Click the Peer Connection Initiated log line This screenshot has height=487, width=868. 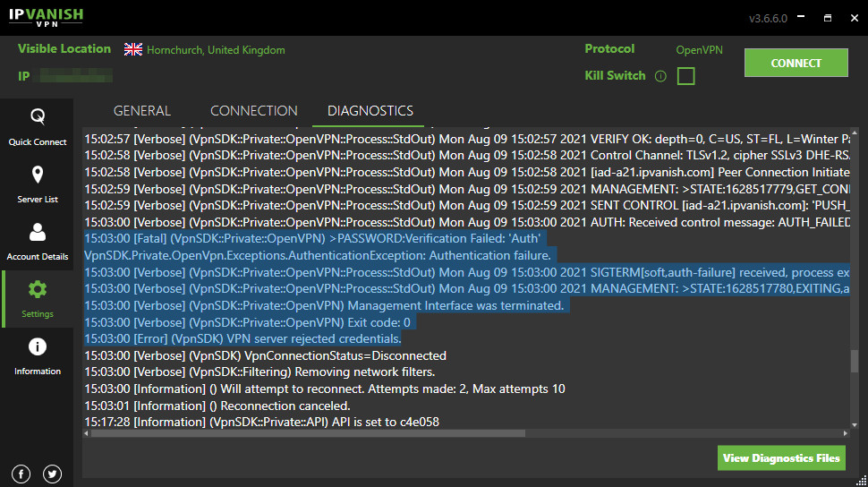pos(466,172)
